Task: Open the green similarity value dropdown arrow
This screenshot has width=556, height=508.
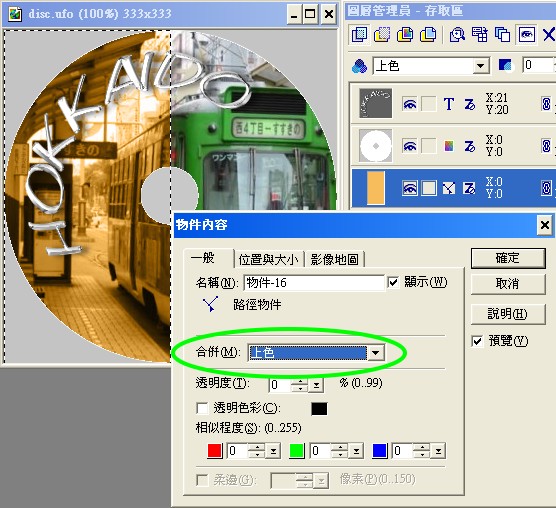Action: [356, 451]
